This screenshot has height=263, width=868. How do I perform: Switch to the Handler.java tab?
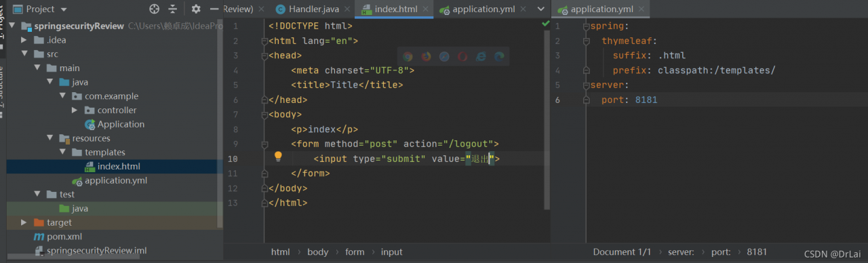click(x=307, y=9)
